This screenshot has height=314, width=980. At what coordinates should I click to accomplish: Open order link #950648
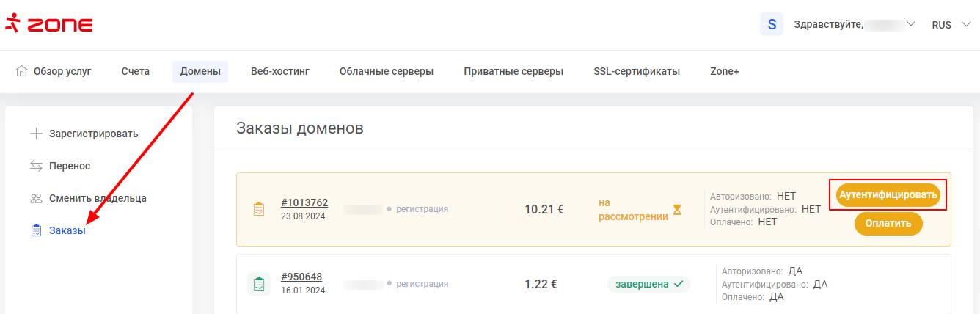[301, 277]
